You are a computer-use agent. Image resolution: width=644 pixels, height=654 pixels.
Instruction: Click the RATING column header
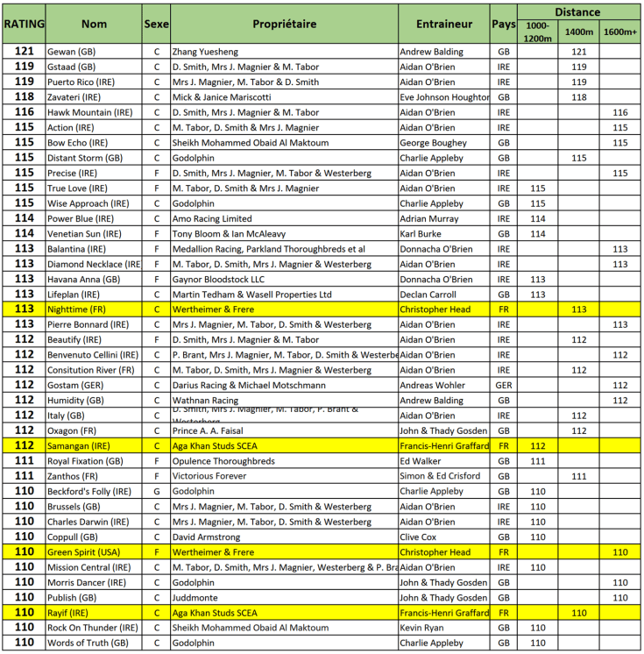tap(24, 25)
